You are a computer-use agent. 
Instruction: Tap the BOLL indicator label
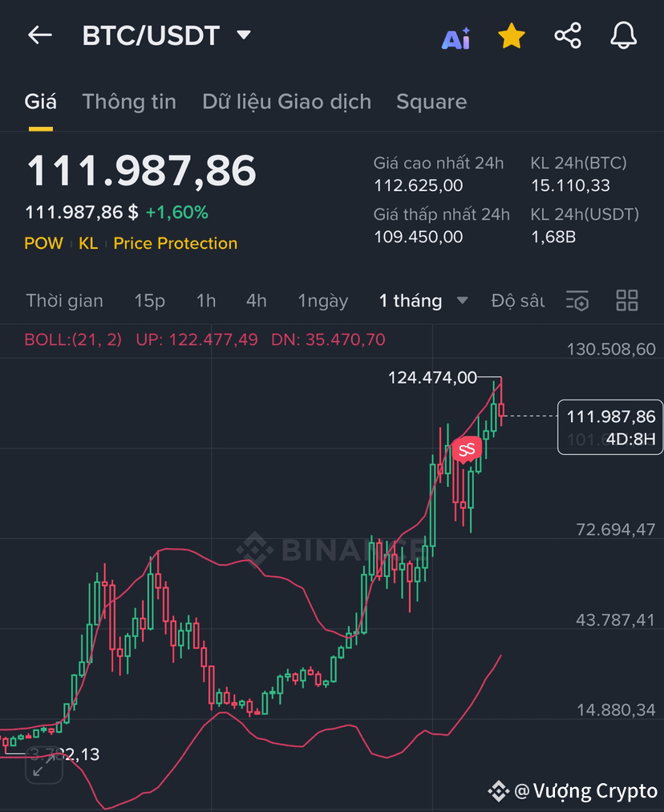[73, 339]
